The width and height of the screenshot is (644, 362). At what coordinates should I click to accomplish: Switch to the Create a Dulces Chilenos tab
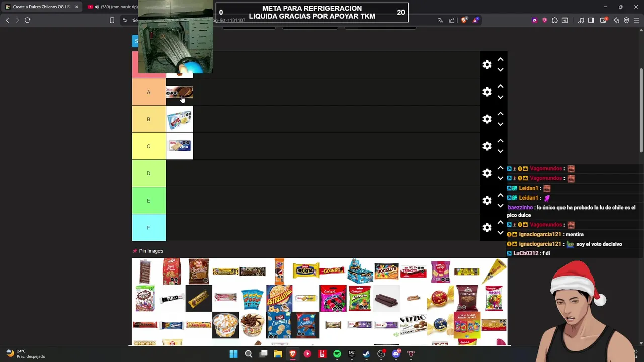coord(41,7)
